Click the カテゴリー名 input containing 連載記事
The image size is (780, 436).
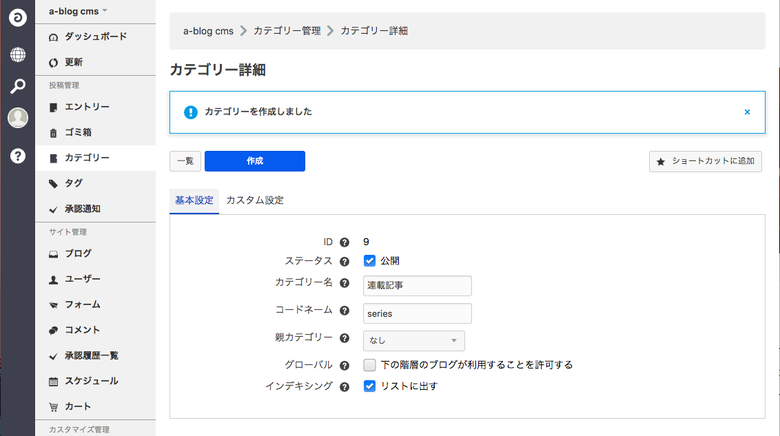coord(417,286)
